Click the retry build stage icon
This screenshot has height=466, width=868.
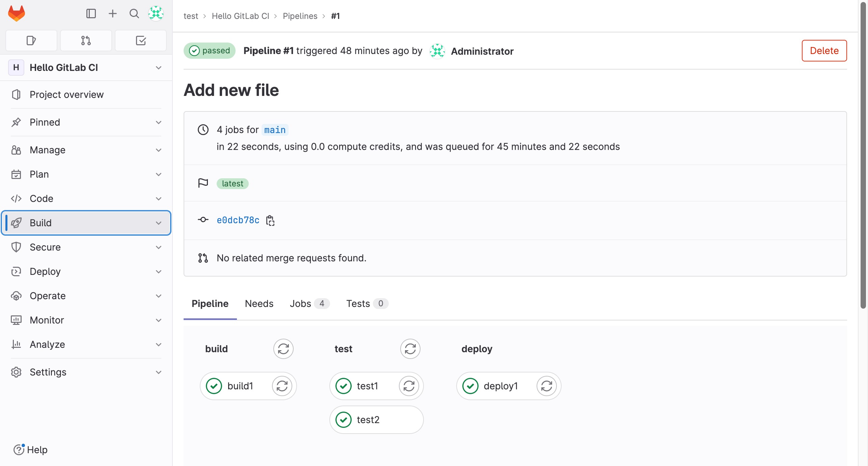click(x=283, y=349)
